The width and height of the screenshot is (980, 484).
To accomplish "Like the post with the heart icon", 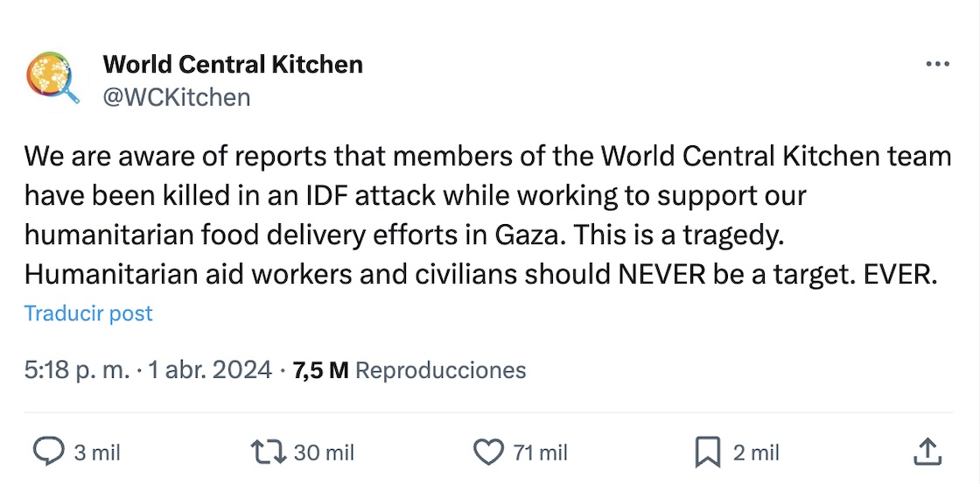I will point(487,452).
